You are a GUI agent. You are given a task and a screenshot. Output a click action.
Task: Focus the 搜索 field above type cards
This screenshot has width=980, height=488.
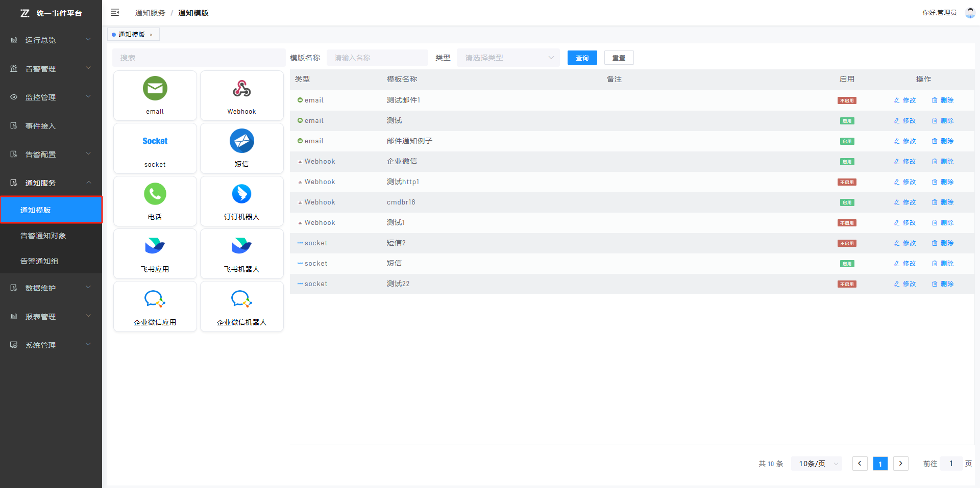199,58
